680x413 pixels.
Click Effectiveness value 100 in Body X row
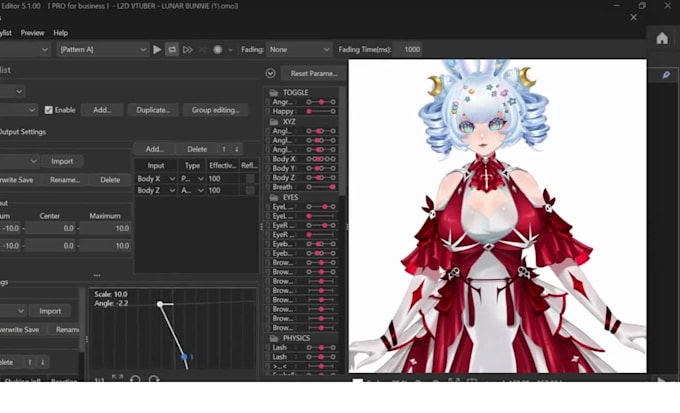coord(221,178)
